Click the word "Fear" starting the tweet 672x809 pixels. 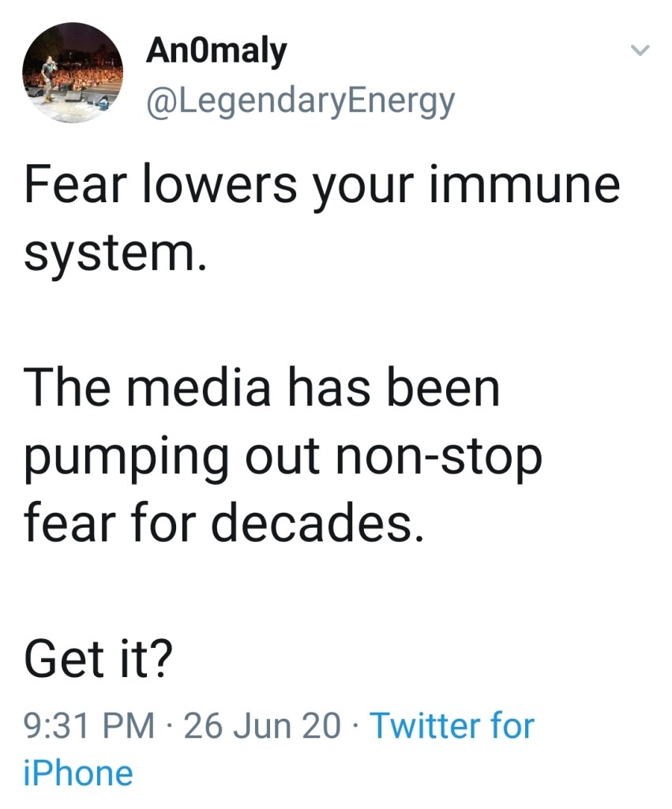[74, 187]
